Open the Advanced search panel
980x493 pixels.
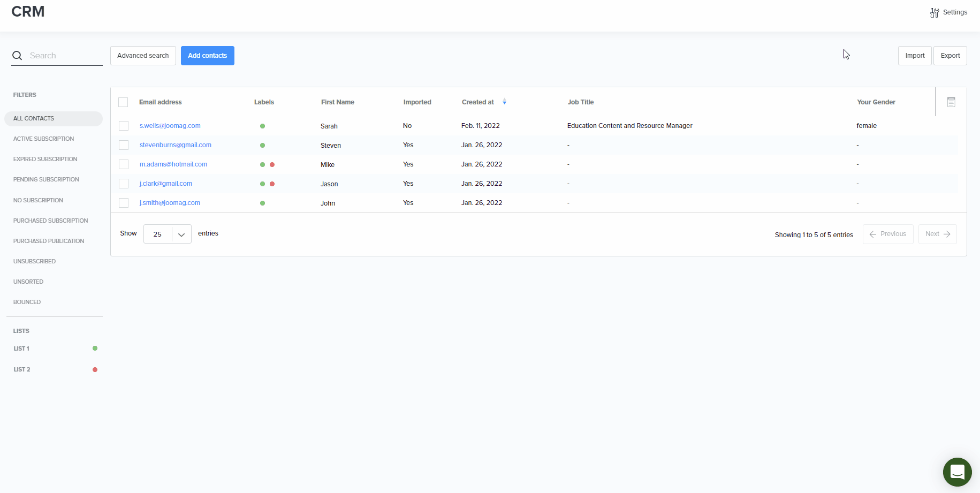coord(143,56)
